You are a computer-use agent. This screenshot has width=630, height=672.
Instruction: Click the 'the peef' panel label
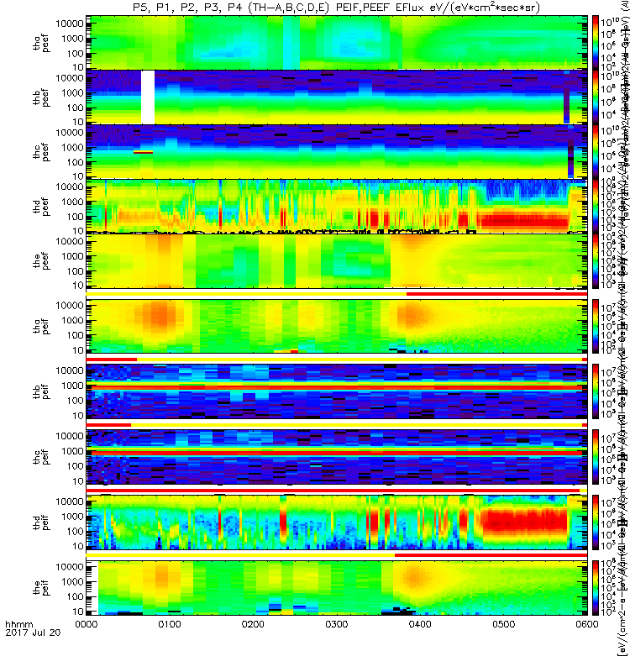pos(41,261)
